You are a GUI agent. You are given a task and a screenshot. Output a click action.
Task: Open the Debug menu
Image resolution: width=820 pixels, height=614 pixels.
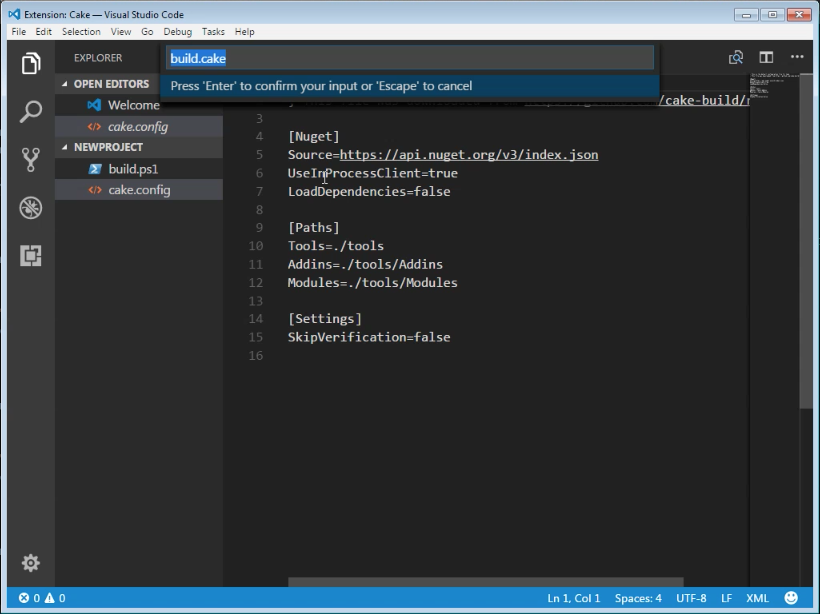point(177,31)
